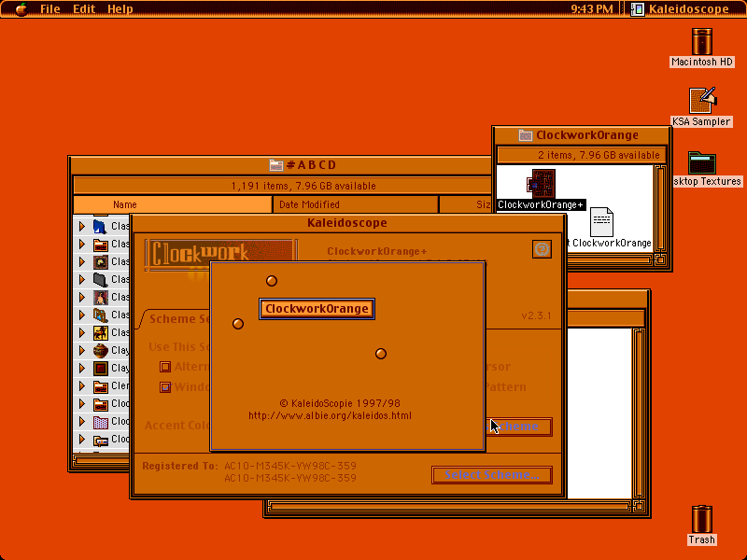The image size is (747, 560).
Task: Click vertical scrollbar of ClockworkOrange window
Action: (x=660, y=208)
